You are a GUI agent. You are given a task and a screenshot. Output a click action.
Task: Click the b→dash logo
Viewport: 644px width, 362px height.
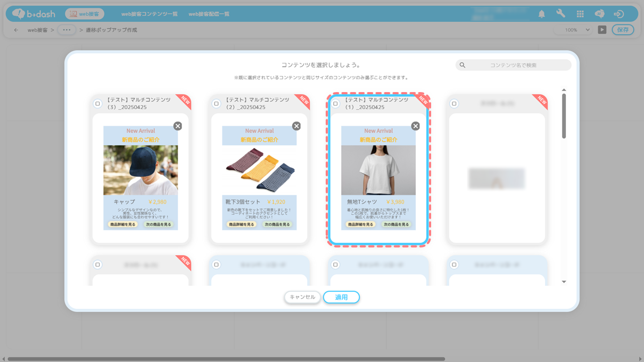(34, 14)
